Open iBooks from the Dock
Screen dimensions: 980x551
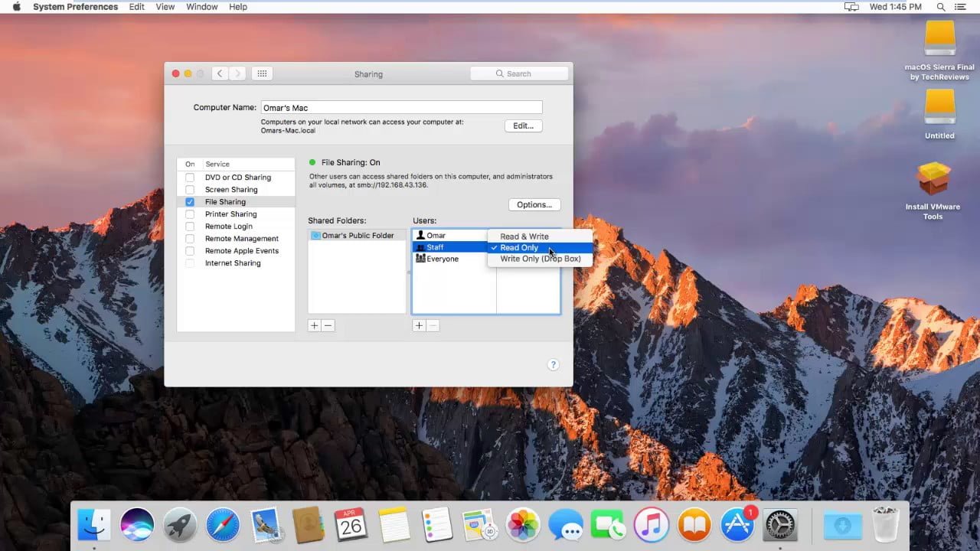(694, 525)
